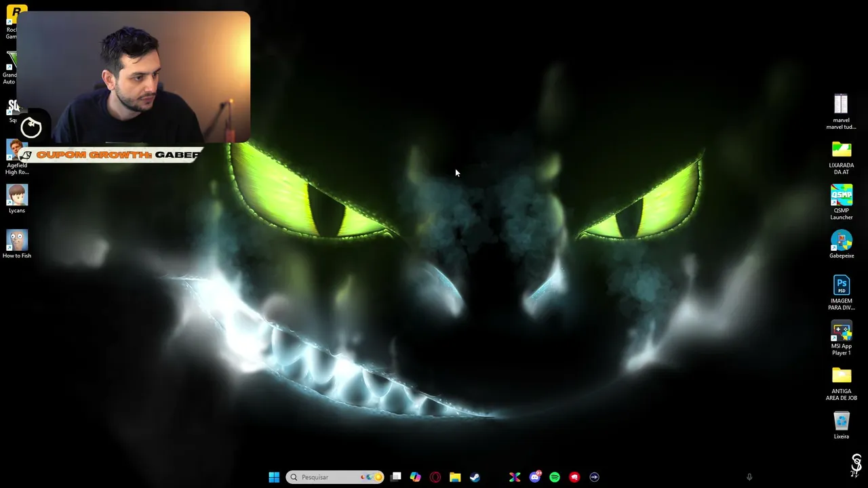Select the Grand Theft Auto desktop shortcut

click(10, 67)
